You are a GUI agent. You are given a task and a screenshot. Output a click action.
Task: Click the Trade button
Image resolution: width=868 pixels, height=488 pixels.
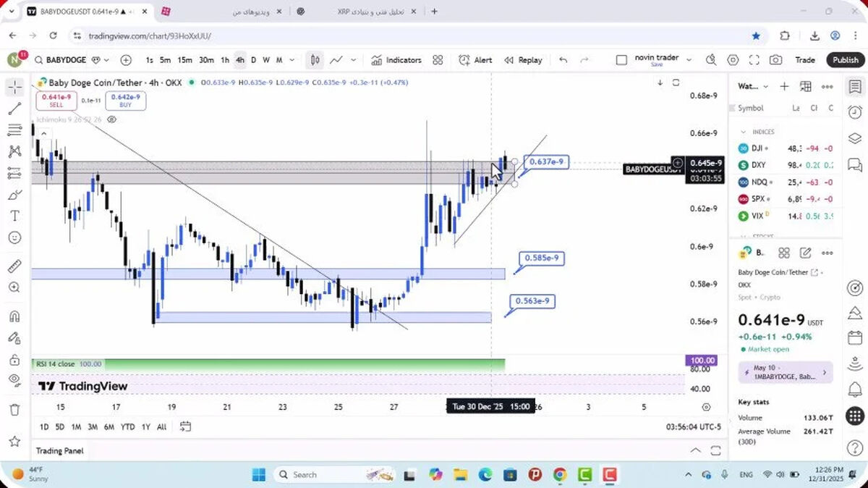(x=804, y=60)
